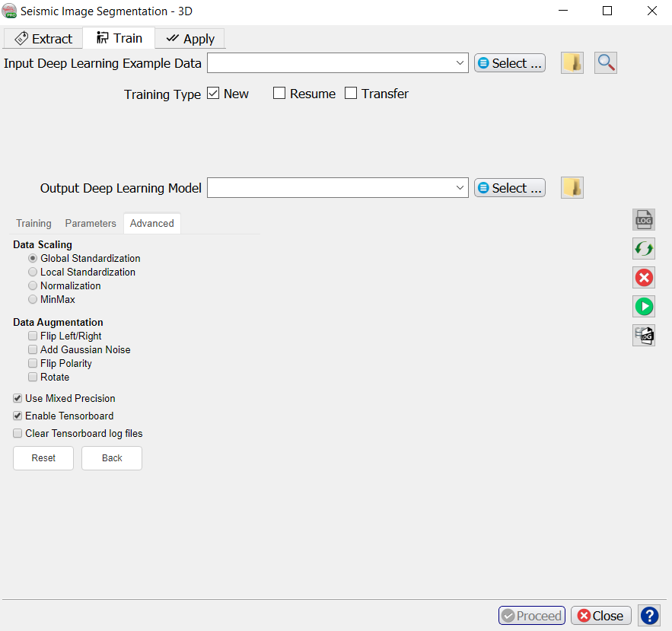Click the Back button

click(x=112, y=458)
